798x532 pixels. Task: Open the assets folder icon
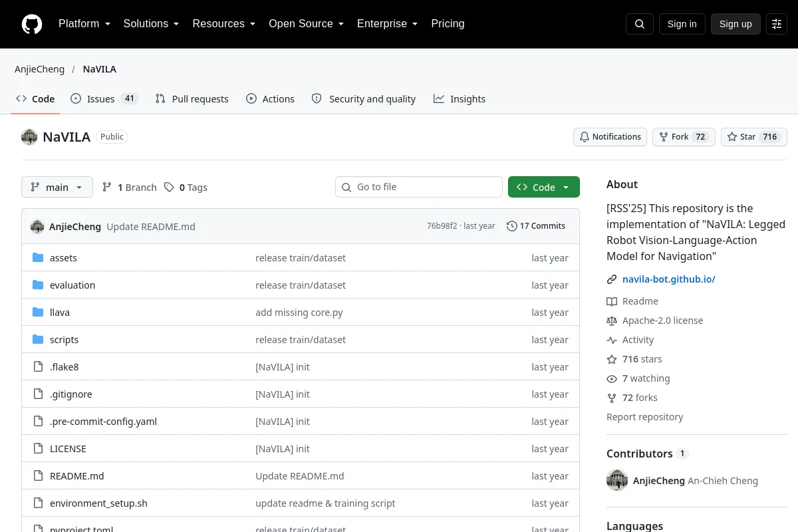[38, 258]
